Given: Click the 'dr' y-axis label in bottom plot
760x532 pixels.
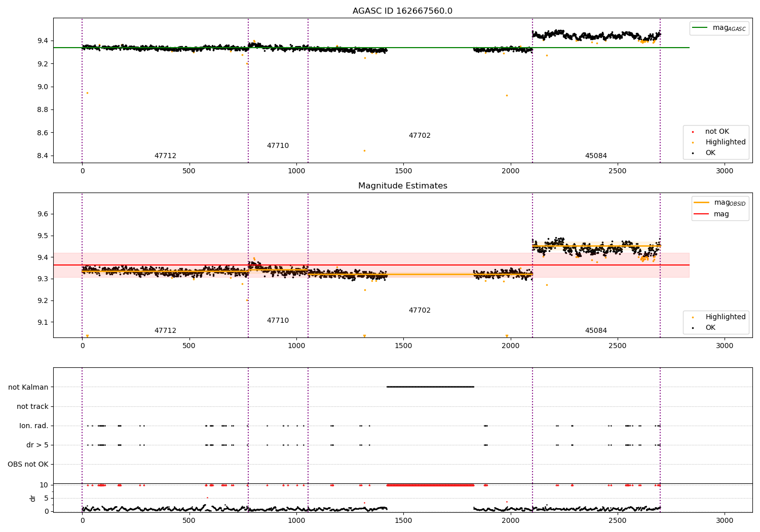Looking at the screenshot, I should coord(33,498).
